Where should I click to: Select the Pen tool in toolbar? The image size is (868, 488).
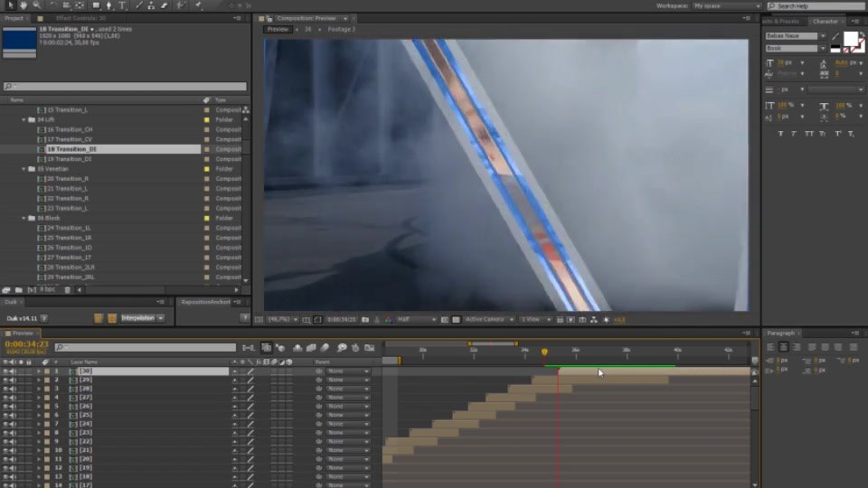click(109, 5)
